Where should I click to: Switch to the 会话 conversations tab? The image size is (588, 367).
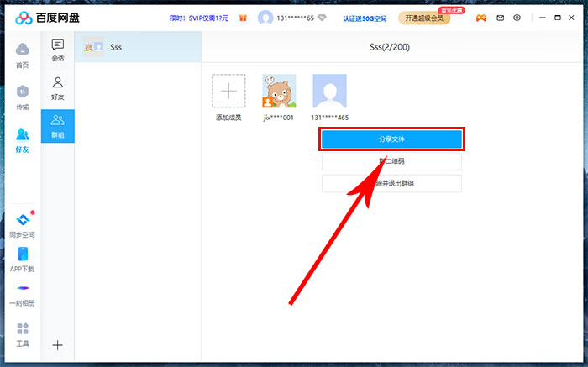[x=58, y=50]
